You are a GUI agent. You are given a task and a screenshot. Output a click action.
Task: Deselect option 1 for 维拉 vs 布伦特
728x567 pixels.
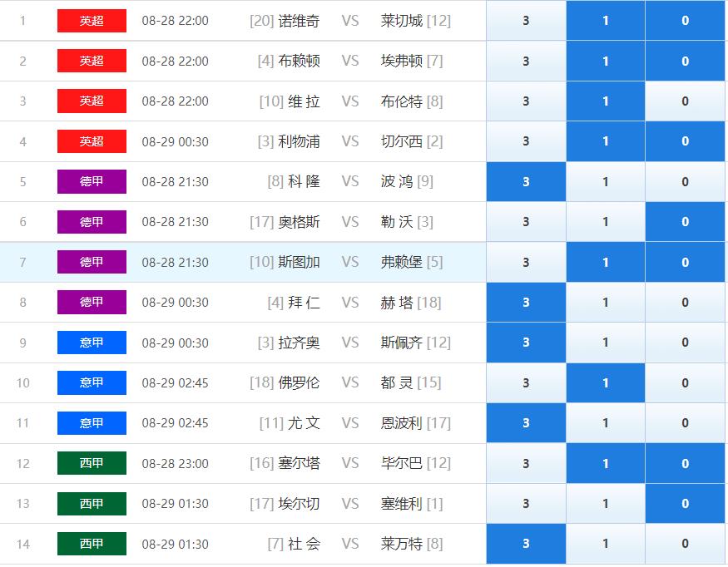click(606, 101)
